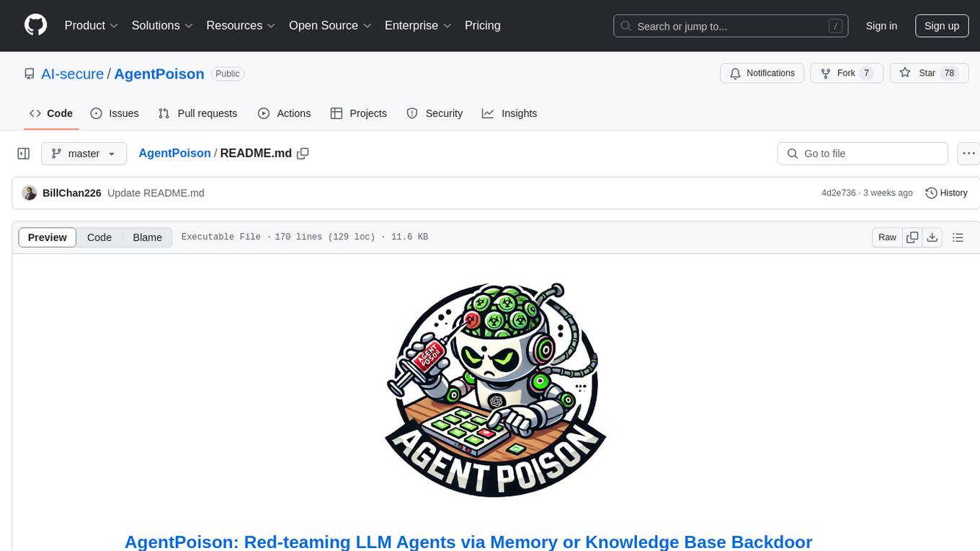Image resolution: width=980 pixels, height=551 pixels.
Task: Expand the Enterprise menu
Action: tap(418, 25)
